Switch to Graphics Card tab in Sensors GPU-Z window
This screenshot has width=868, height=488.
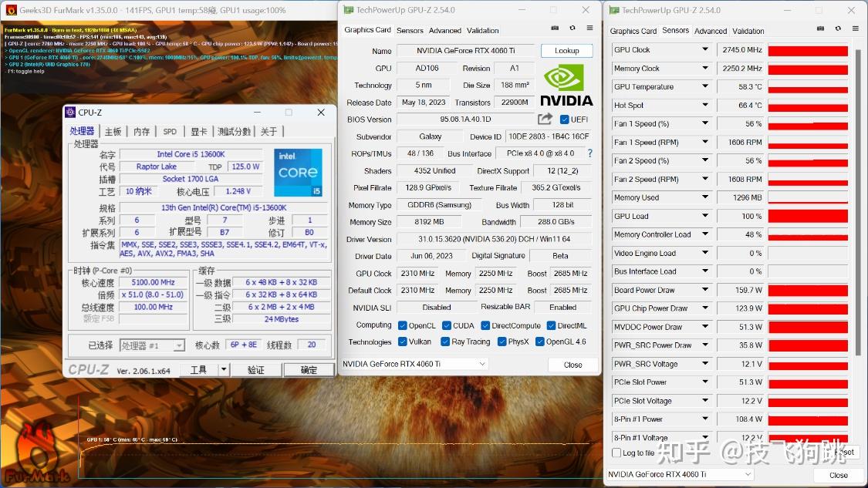coord(633,31)
